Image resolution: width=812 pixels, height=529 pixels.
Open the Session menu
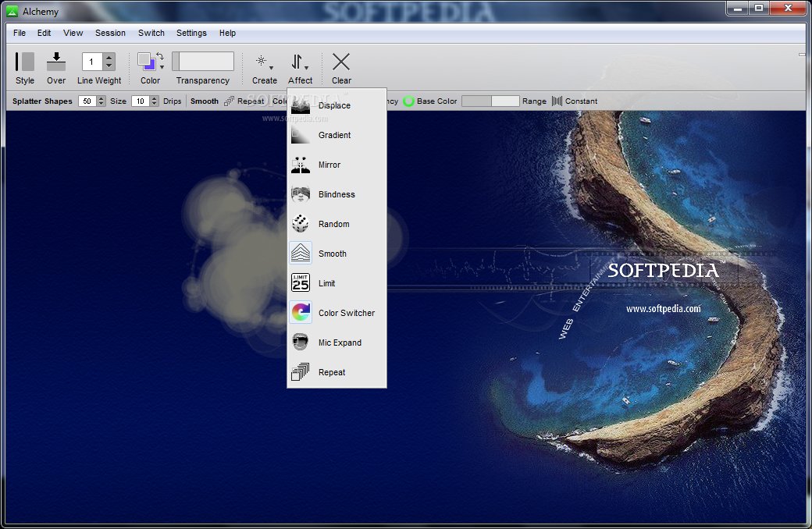[x=110, y=33]
